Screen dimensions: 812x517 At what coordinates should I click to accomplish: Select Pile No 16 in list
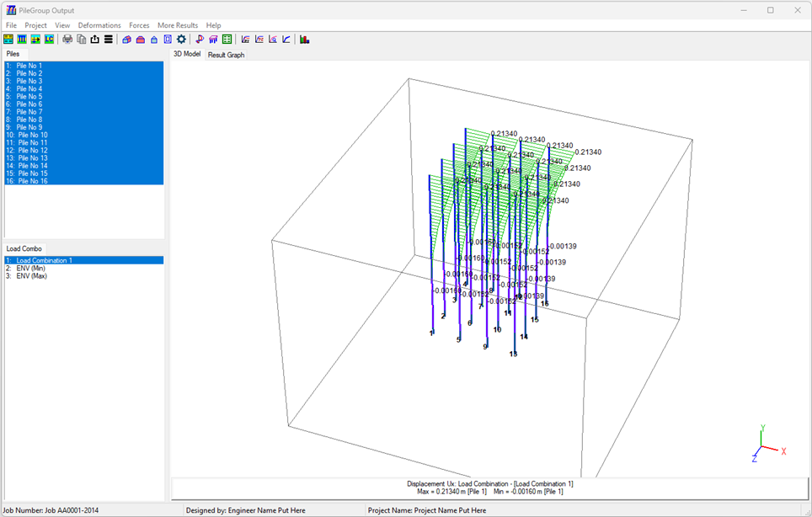84,181
